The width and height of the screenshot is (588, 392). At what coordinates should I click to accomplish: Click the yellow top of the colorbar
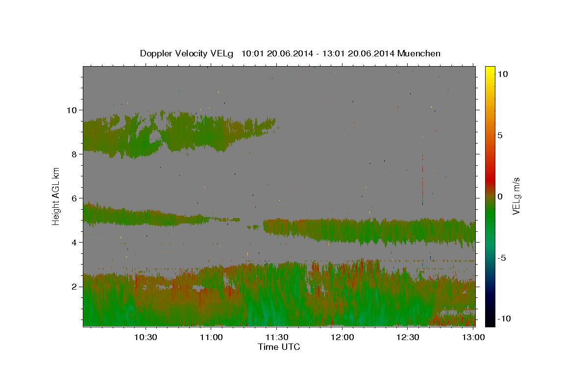pos(490,71)
